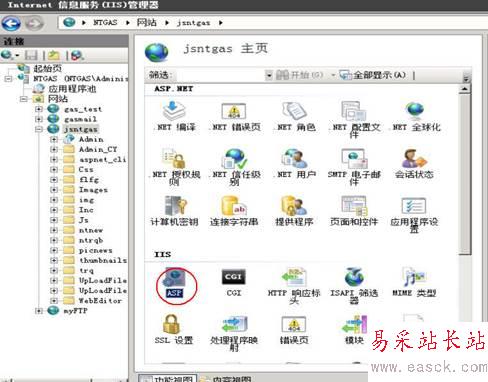Select the picnews folder in tree

pyautogui.click(x=95, y=250)
